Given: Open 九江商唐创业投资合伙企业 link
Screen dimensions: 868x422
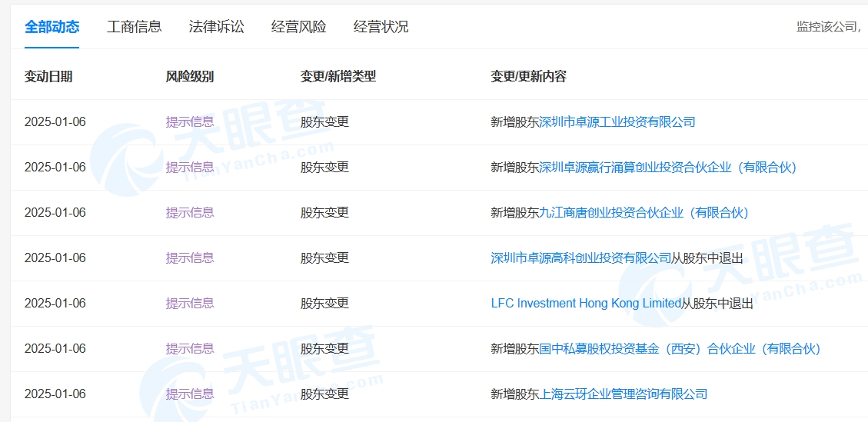Looking at the screenshot, I should tap(644, 213).
